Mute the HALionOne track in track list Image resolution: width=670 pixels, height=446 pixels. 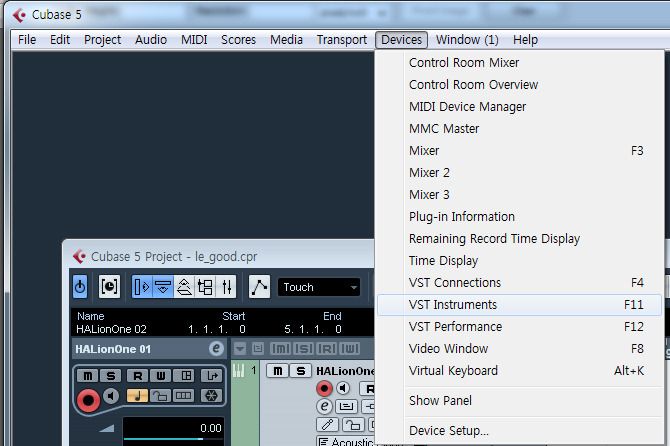click(278, 371)
